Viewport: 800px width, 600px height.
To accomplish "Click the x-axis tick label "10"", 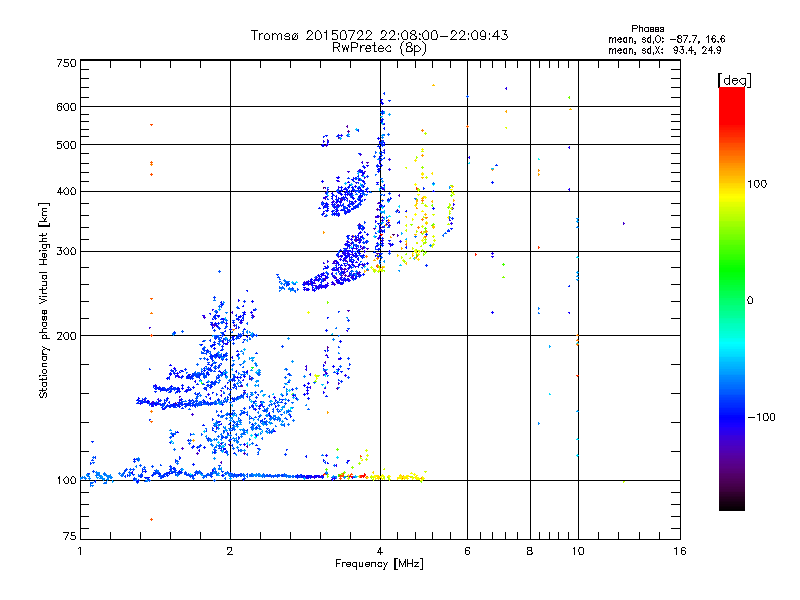I will tap(578, 551).
